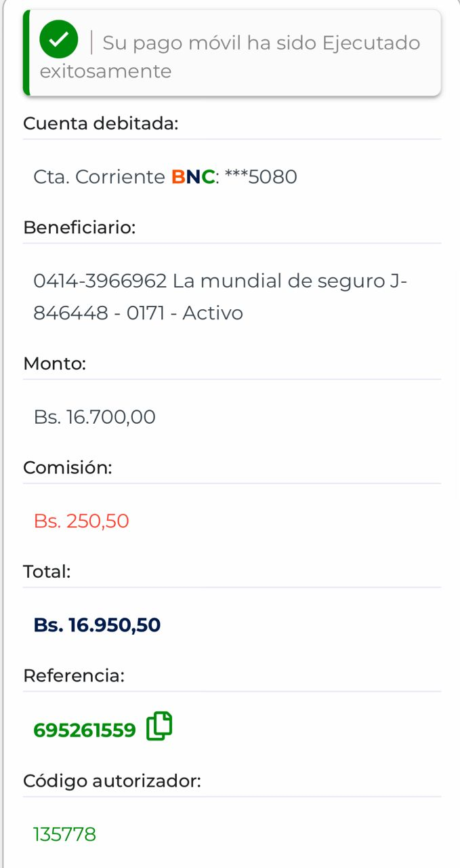The width and height of the screenshot is (460, 868).
Task: Select the reference number 695261559
Action: [x=85, y=730]
